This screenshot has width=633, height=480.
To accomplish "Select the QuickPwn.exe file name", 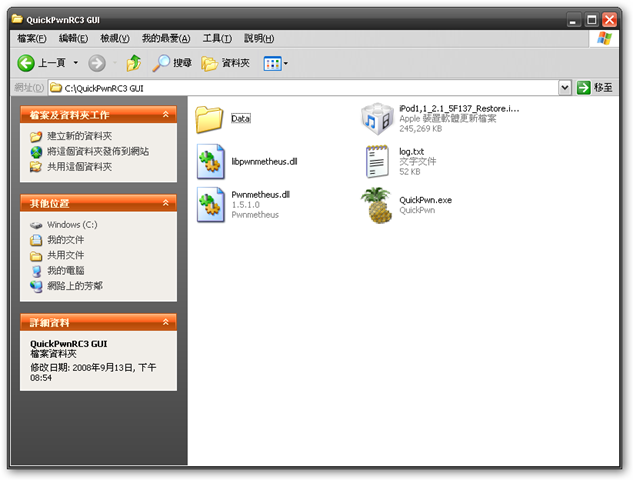I will tap(425, 200).
